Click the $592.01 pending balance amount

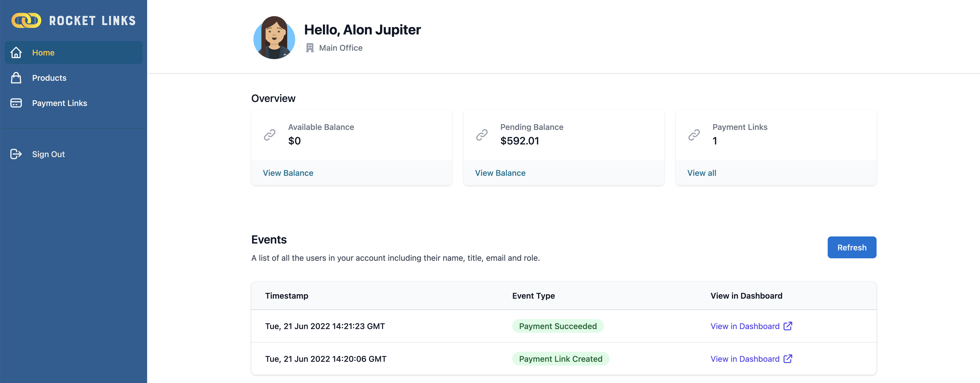point(520,141)
